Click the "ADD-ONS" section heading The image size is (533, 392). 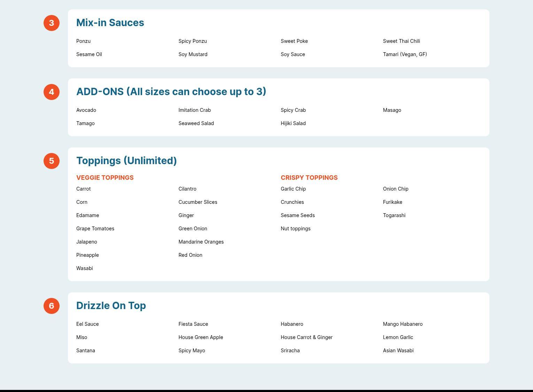pos(171,92)
